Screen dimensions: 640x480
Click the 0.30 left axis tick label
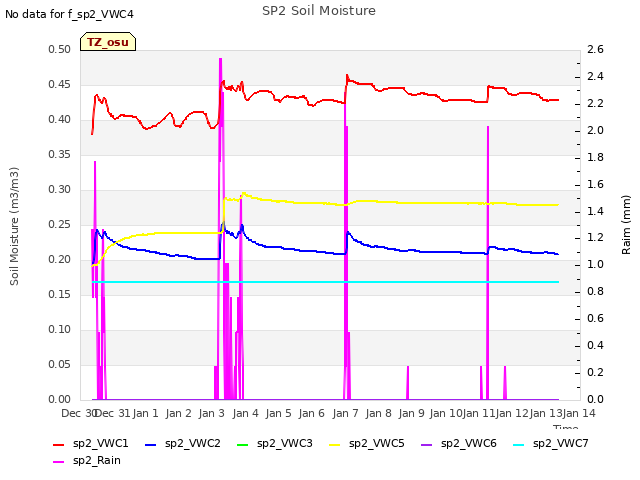click(60, 189)
